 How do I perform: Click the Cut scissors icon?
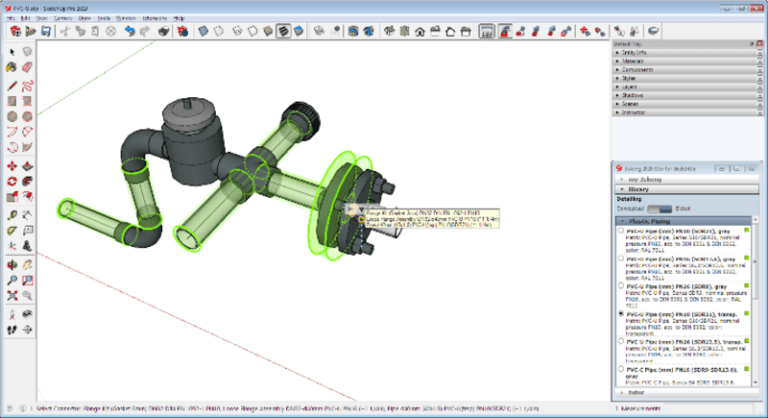pos(65,31)
